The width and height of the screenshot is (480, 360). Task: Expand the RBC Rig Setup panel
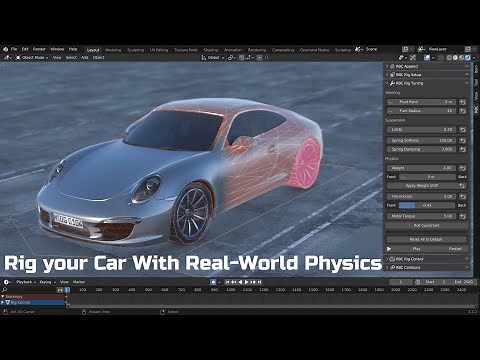click(428, 75)
